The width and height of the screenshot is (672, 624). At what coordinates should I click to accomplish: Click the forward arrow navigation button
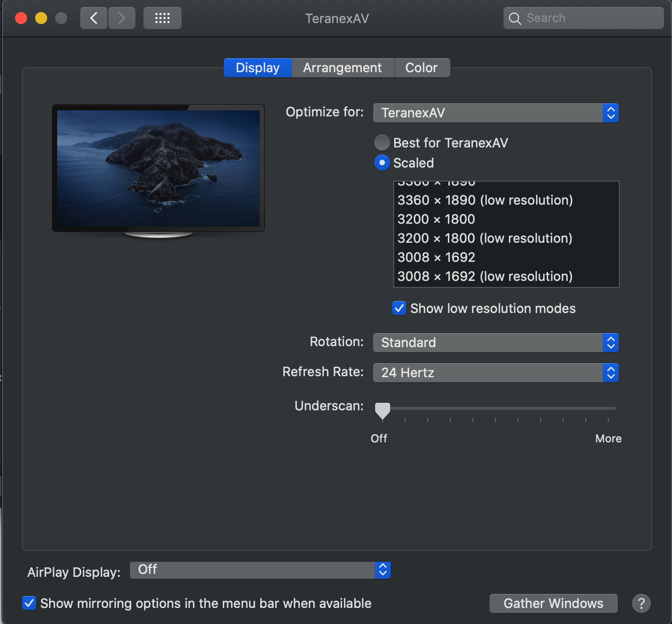point(122,19)
